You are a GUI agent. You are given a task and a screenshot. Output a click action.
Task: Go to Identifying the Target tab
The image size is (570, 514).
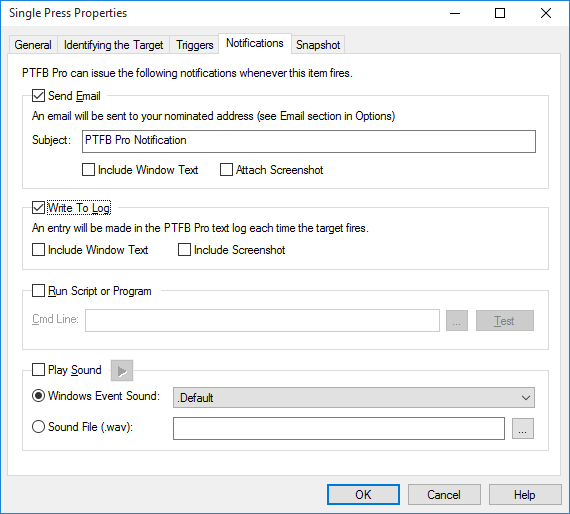click(x=113, y=45)
